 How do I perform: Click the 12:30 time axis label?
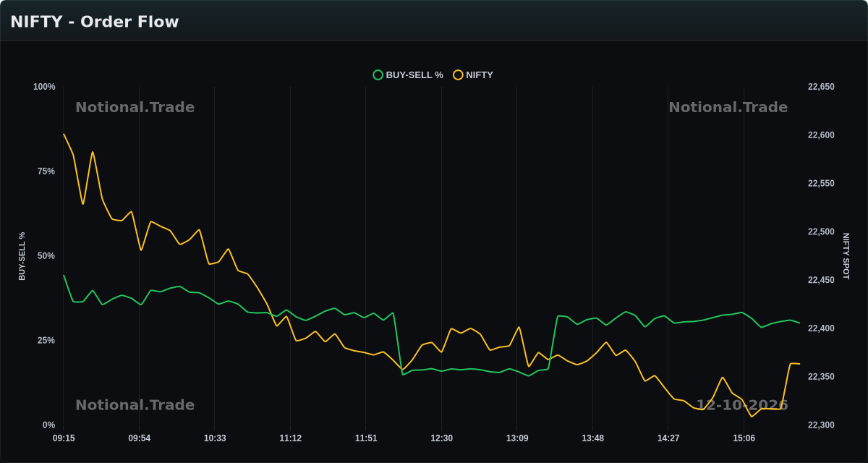441,438
